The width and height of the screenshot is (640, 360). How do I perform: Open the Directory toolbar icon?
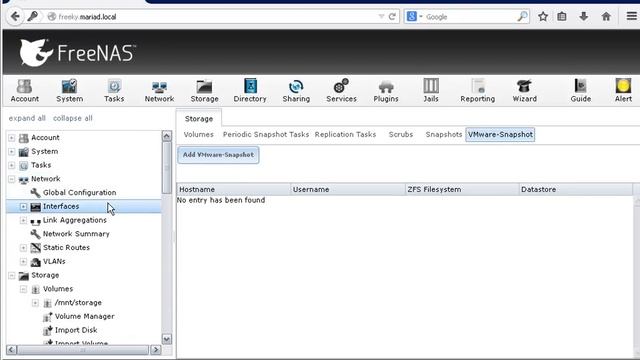250,90
